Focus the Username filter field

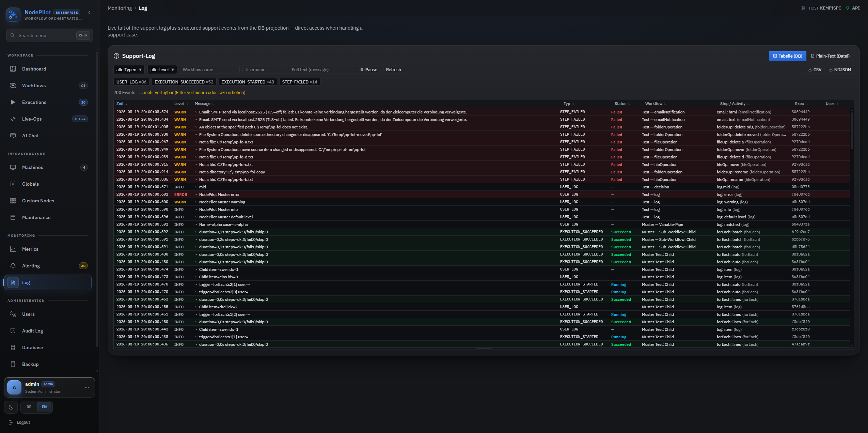(264, 69)
